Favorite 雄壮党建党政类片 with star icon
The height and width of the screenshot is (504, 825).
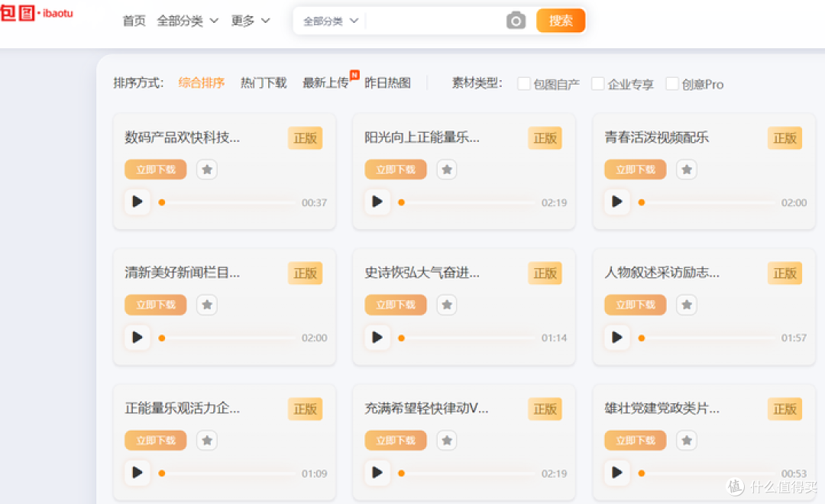click(x=687, y=441)
